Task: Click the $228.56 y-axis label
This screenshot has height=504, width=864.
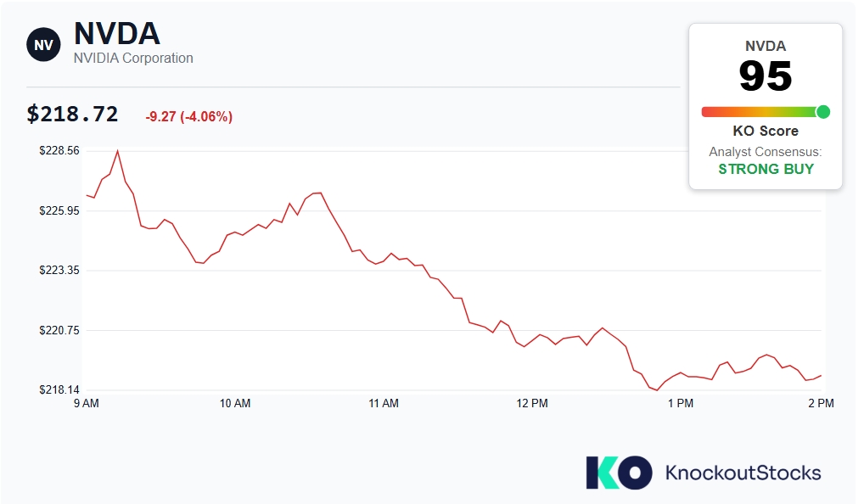Action: pyautogui.click(x=59, y=150)
